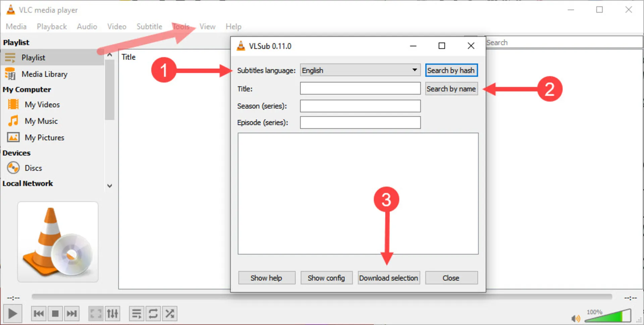Toggle fullscreen video mode
The width and height of the screenshot is (644, 325).
(96, 313)
